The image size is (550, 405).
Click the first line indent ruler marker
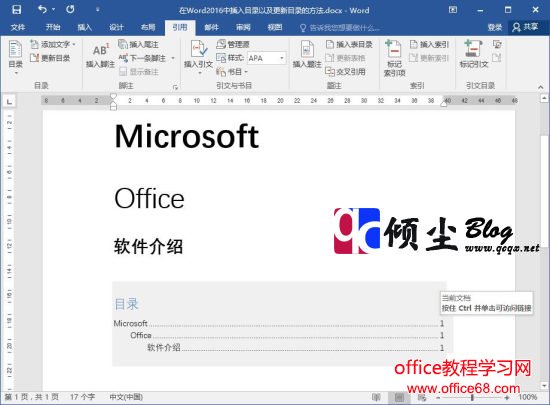pos(113,96)
